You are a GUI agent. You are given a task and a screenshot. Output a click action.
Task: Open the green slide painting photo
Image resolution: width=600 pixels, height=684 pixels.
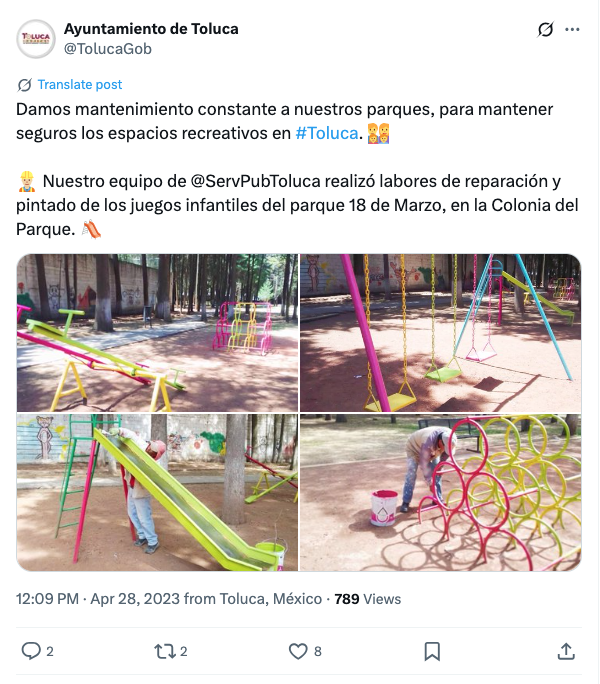pos(158,492)
